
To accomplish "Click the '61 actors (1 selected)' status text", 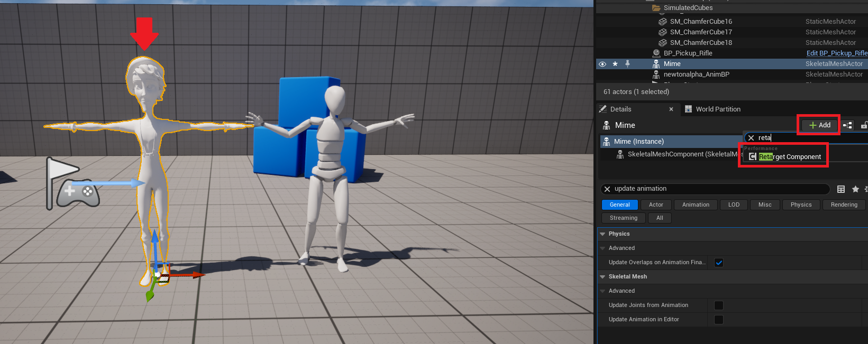I will coord(636,92).
